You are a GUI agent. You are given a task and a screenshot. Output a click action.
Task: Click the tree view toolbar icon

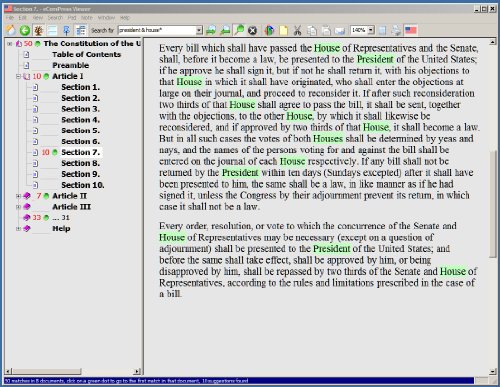click(39, 30)
